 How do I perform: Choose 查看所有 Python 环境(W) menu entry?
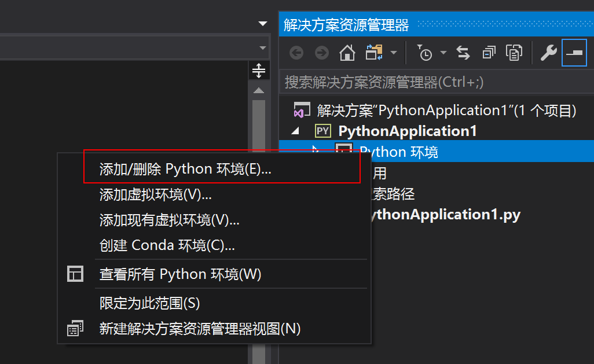(214, 274)
